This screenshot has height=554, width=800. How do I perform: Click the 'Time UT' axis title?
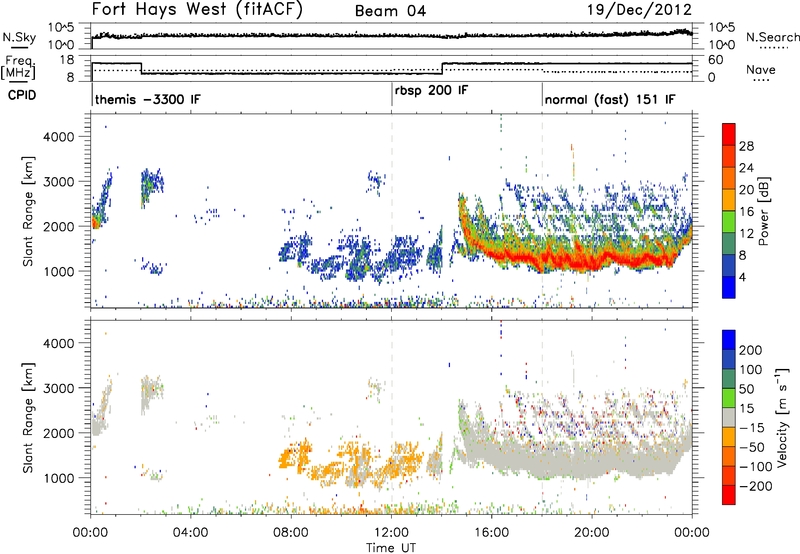tap(391, 548)
